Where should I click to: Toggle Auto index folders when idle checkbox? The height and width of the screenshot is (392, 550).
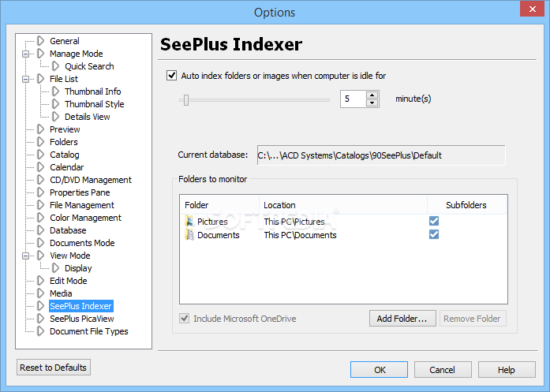pyautogui.click(x=171, y=76)
